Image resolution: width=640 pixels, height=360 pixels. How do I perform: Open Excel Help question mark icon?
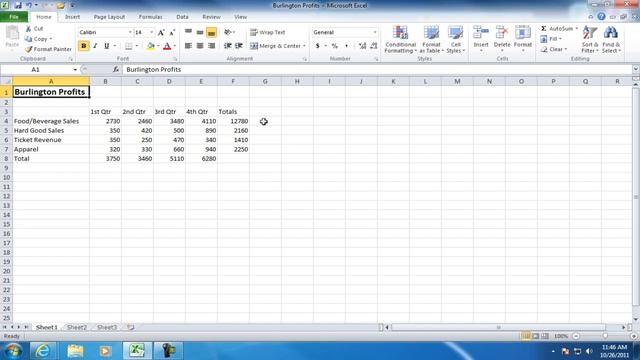click(601, 16)
